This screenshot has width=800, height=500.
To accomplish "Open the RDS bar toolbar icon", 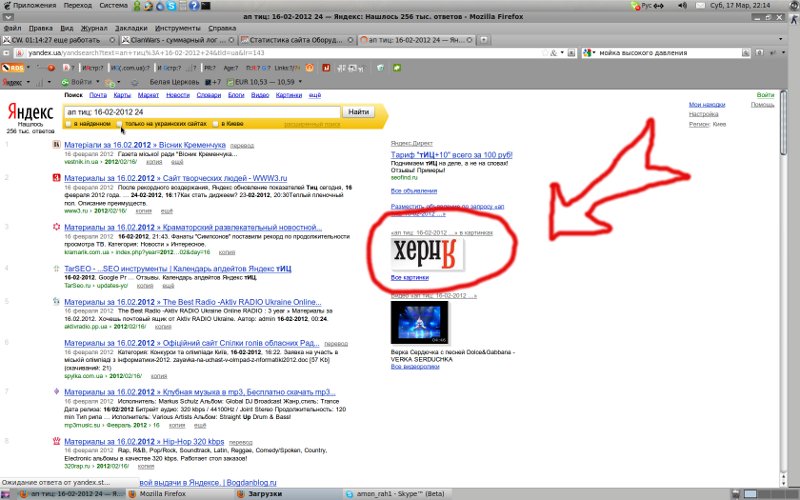I will (12, 67).
